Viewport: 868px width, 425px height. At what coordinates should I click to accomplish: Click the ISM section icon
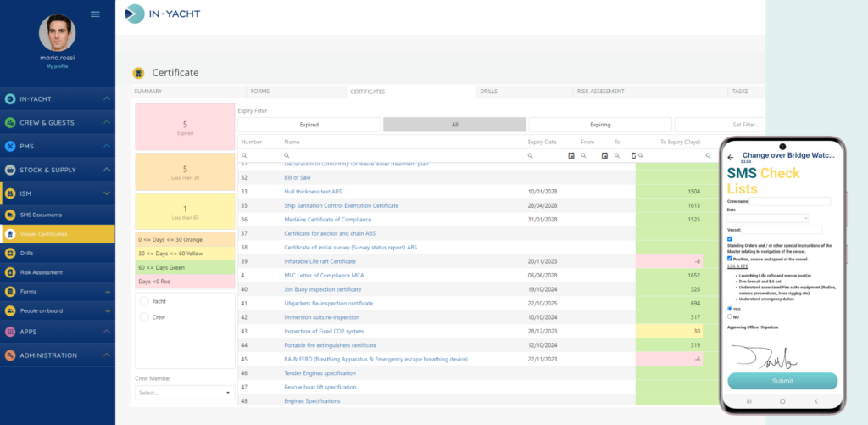[x=10, y=193]
